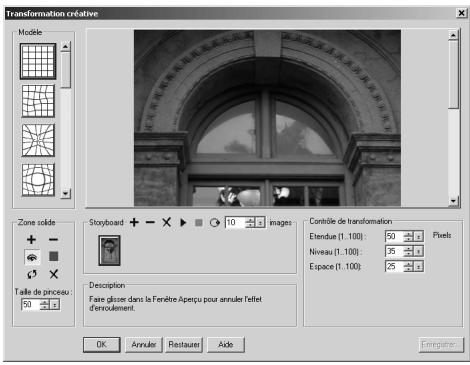
Task: Click the Zone solide plus icon
Action: click(31, 239)
